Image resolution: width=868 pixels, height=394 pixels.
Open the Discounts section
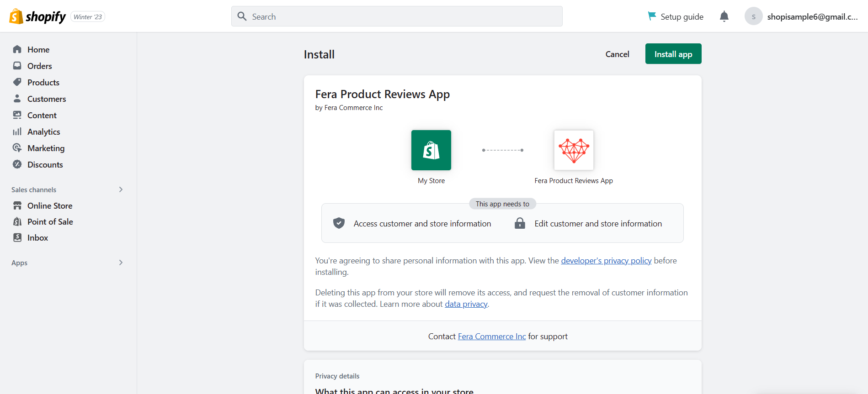(x=45, y=164)
